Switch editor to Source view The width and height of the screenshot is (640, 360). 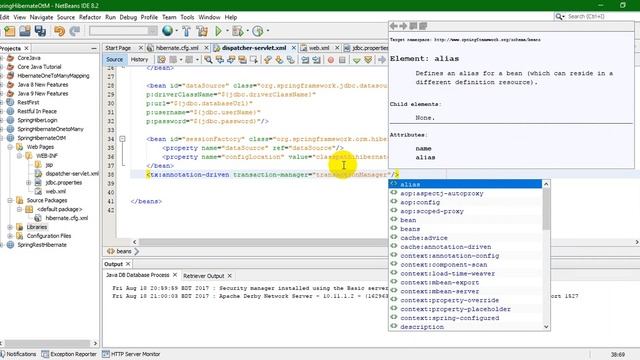(114, 60)
